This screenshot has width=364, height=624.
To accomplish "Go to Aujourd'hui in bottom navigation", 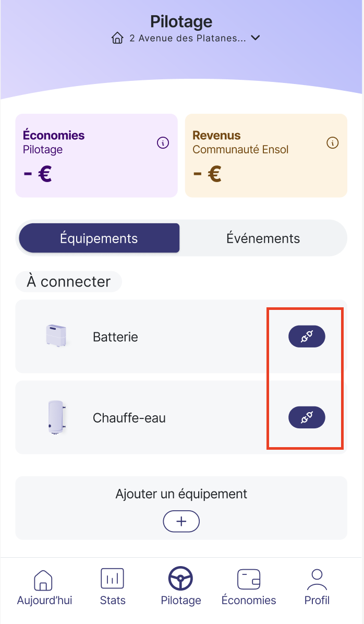I will [44, 586].
